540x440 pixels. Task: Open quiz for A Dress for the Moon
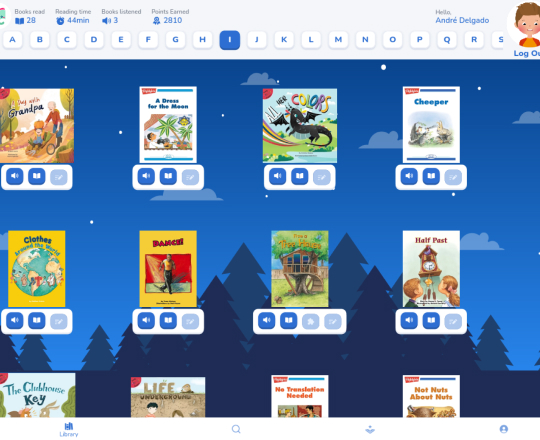[x=190, y=177]
